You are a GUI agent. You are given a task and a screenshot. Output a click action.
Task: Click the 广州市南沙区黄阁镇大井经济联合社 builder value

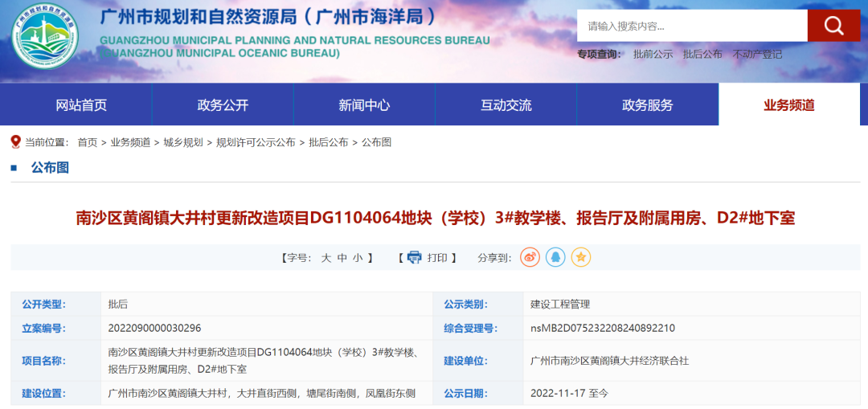pos(609,361)
